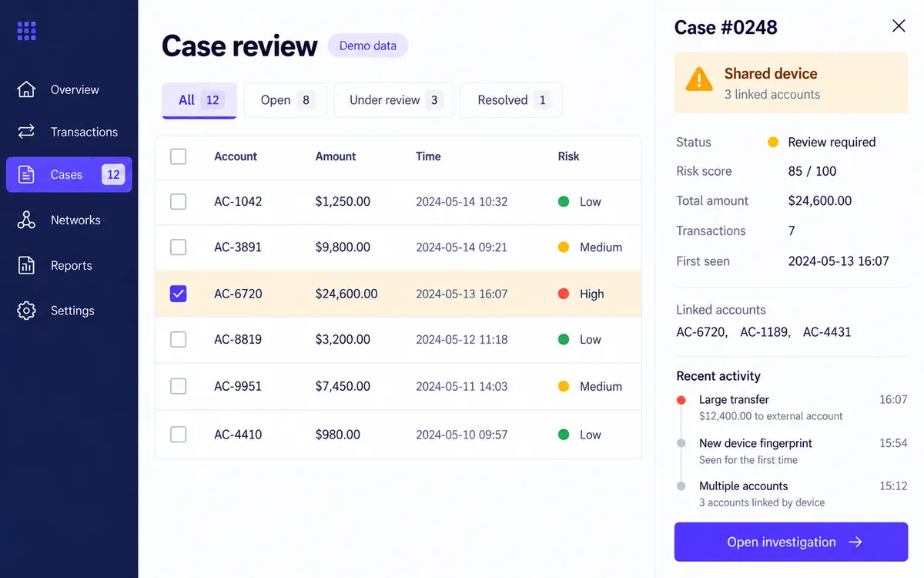This screenshot has width=924, height=578.
Task: Check the AC-8819 row checkbox
Action: 178,339
